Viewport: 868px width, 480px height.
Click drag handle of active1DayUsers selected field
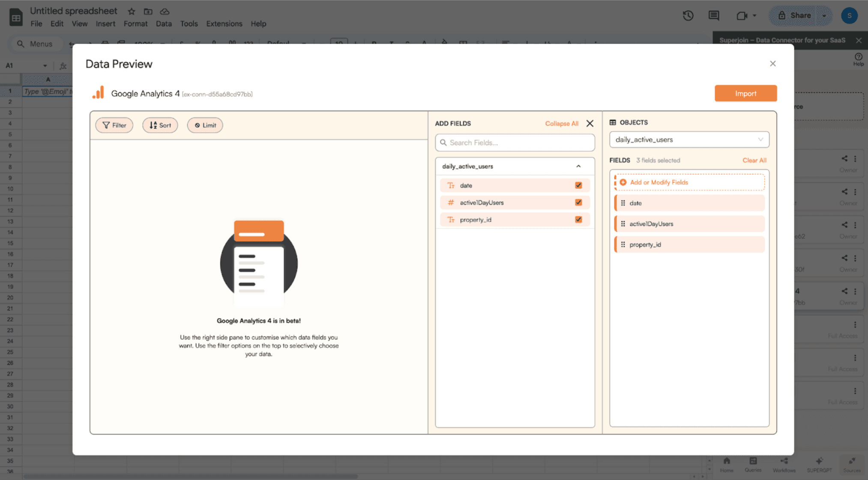point(623,224)
